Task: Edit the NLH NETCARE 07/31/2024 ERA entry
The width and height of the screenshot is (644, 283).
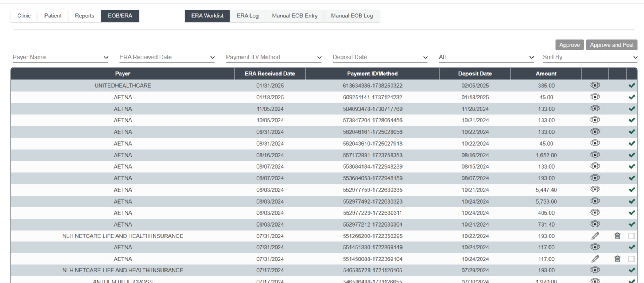Action: (595, 236)
